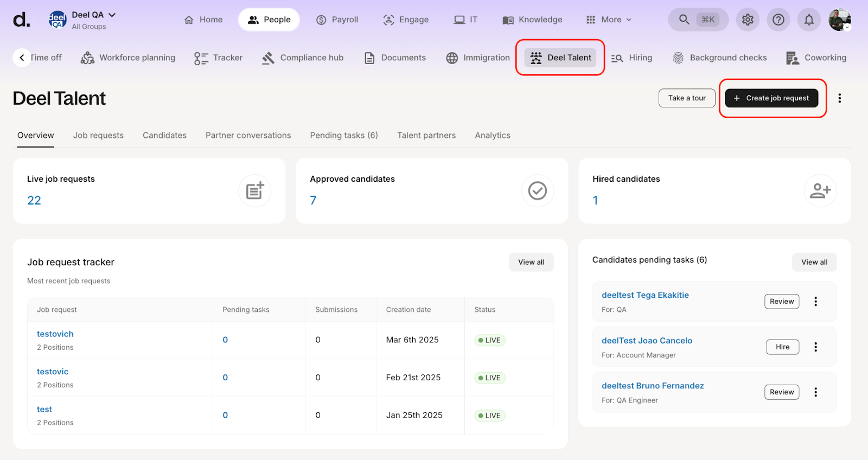The width and height of the screenshot is (868, 460).
Task: Click the approved candidates count 7
Action: pyautogui.click(x=313, y=201)
